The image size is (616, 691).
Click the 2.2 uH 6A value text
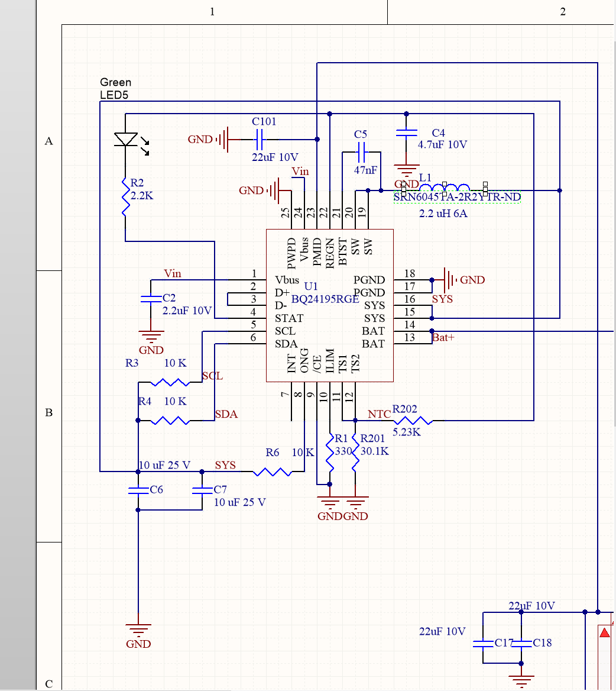pos(442,213)
